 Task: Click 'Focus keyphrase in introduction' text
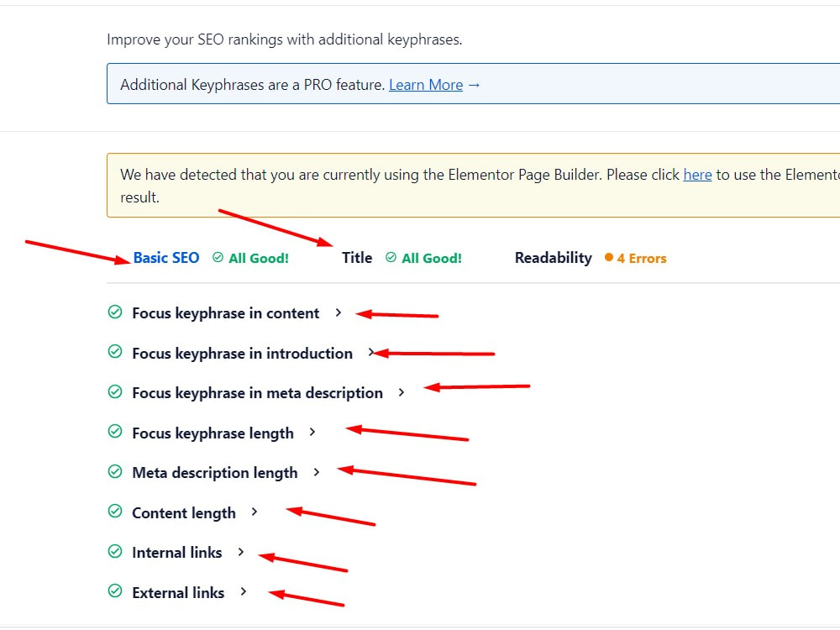(x=242, y=354)
